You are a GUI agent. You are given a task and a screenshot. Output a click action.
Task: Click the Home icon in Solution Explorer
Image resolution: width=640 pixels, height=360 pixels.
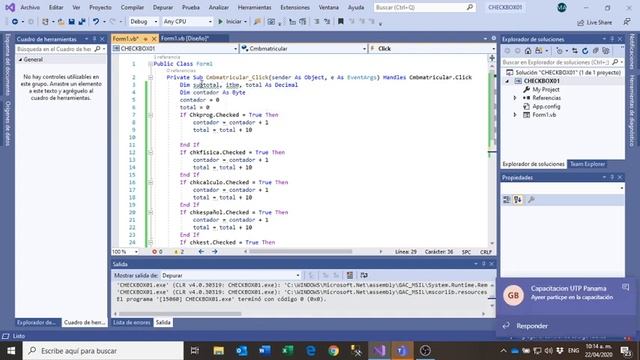tap(528, 51)
